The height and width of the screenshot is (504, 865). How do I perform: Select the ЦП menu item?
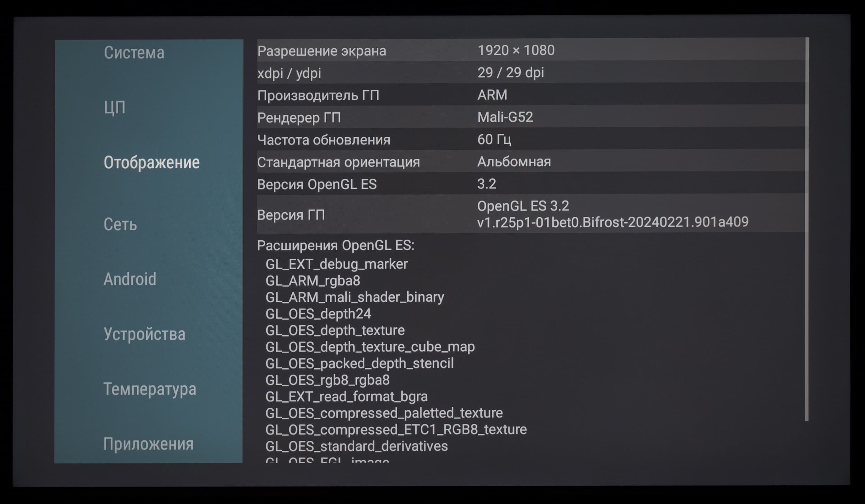click(x=115, y=108)
